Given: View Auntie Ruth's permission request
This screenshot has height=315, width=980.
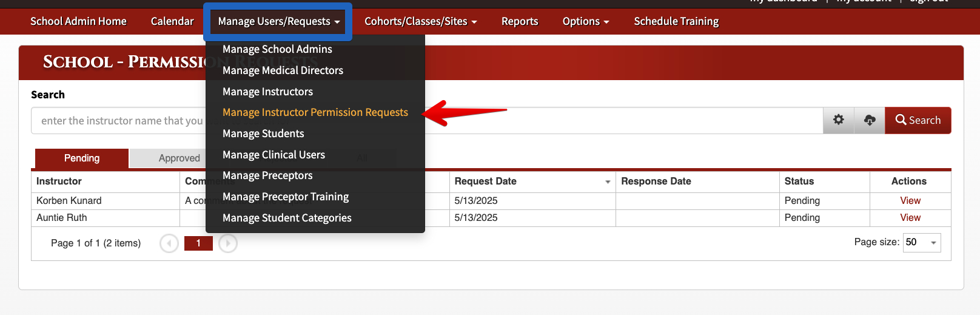Looking at the screenshot, I should click(x=910, y=218).
